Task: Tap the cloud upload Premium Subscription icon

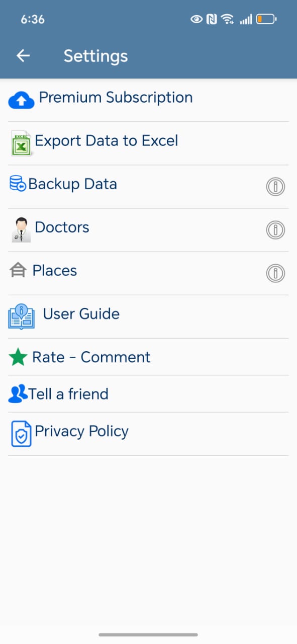Action: point(22,101)
